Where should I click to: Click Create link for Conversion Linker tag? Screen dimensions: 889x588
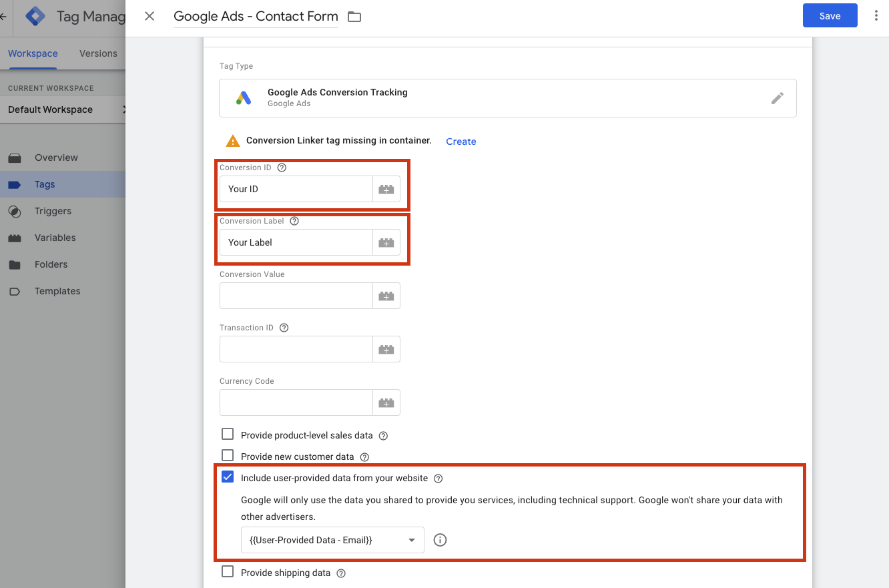point(461,141)
